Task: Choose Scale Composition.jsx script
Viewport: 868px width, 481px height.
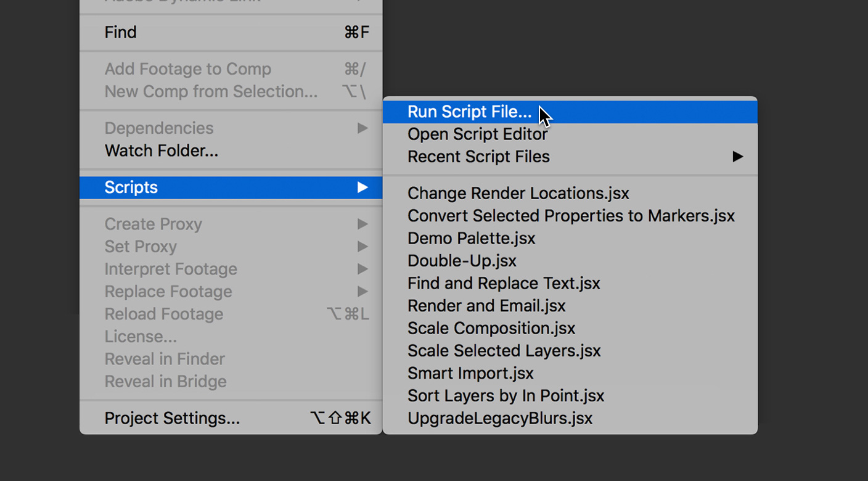Action: point(491,328)
